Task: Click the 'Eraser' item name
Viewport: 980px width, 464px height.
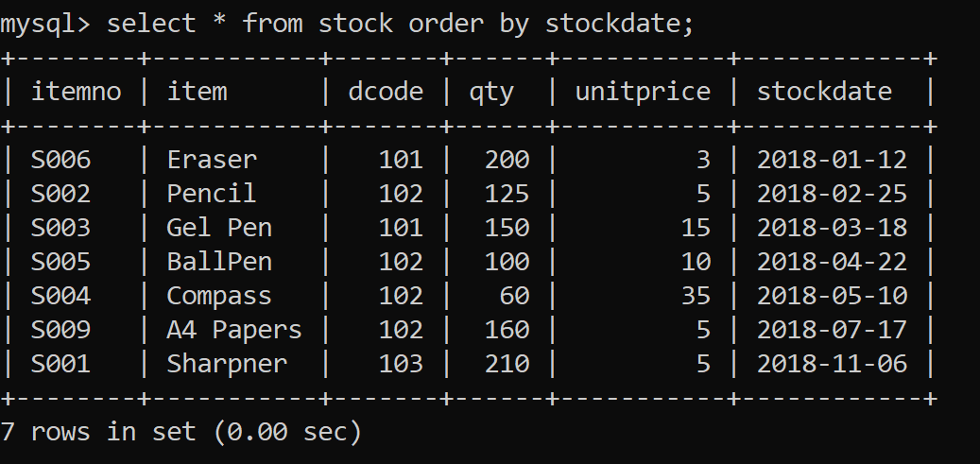Action: click(x=212, y=160)
